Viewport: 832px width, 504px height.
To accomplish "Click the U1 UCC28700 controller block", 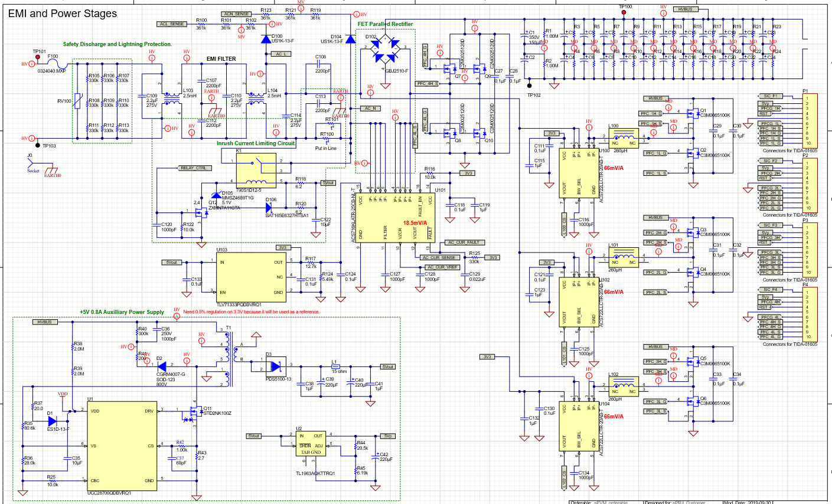I will coord(122,446).
